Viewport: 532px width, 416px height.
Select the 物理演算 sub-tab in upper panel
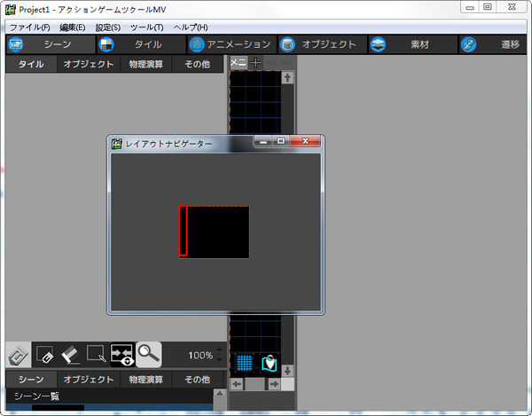(146, 64)
